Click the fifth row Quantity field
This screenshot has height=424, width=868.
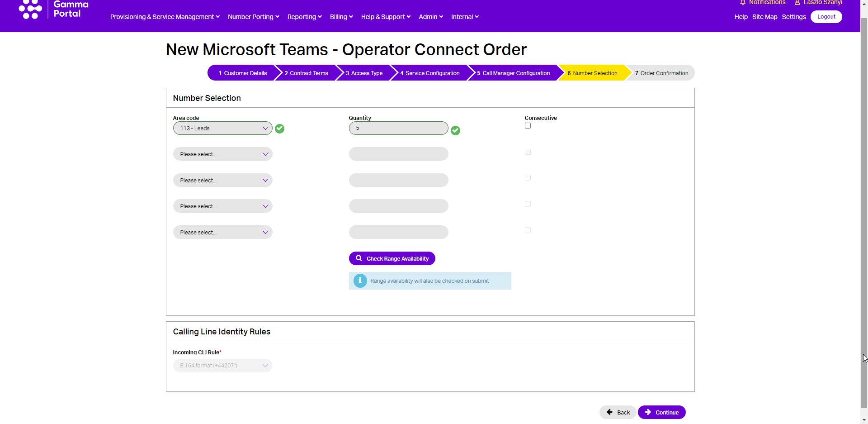[x=399, y=232]
